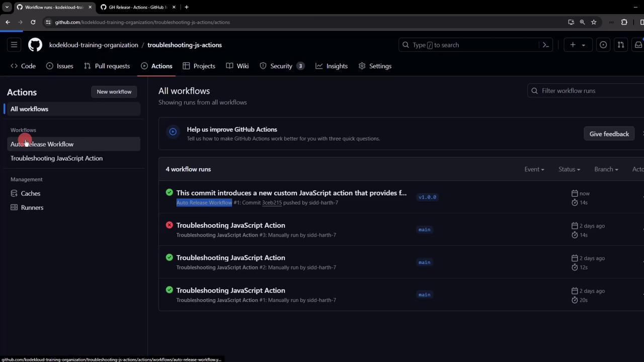
Task: Open the browser extensions puzzle icon
Action: (624, 22)
